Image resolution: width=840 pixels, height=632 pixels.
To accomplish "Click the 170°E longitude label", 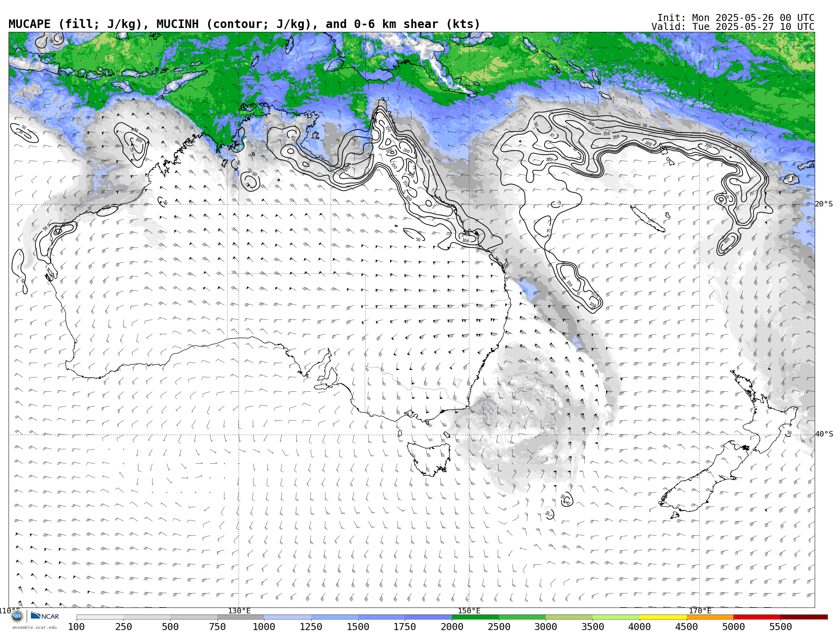I will [700, 611].
